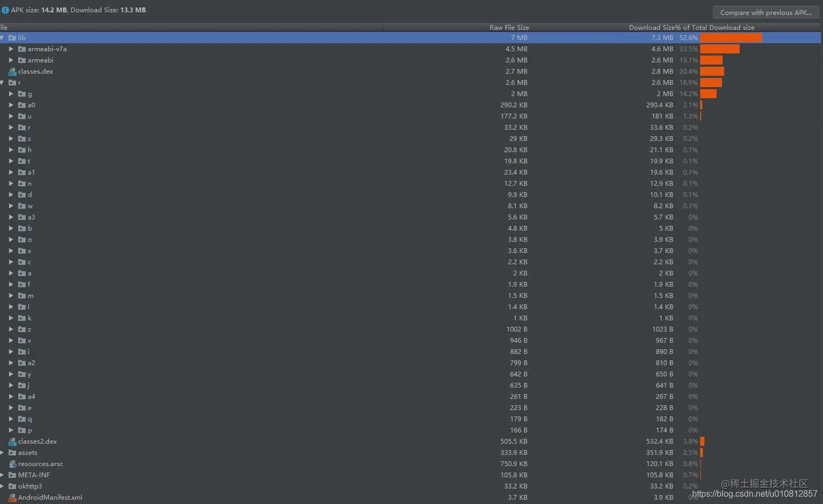823x504 pixels.
Task: Click the x folder icon
Action: point(22,251)
